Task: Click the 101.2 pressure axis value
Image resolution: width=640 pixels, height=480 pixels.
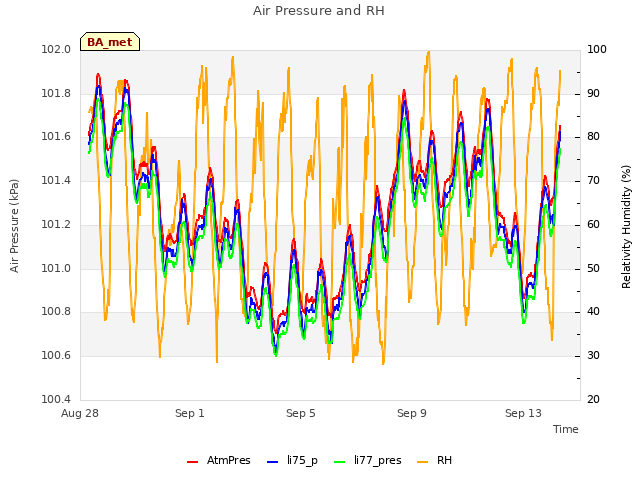Action: [56, 224]
